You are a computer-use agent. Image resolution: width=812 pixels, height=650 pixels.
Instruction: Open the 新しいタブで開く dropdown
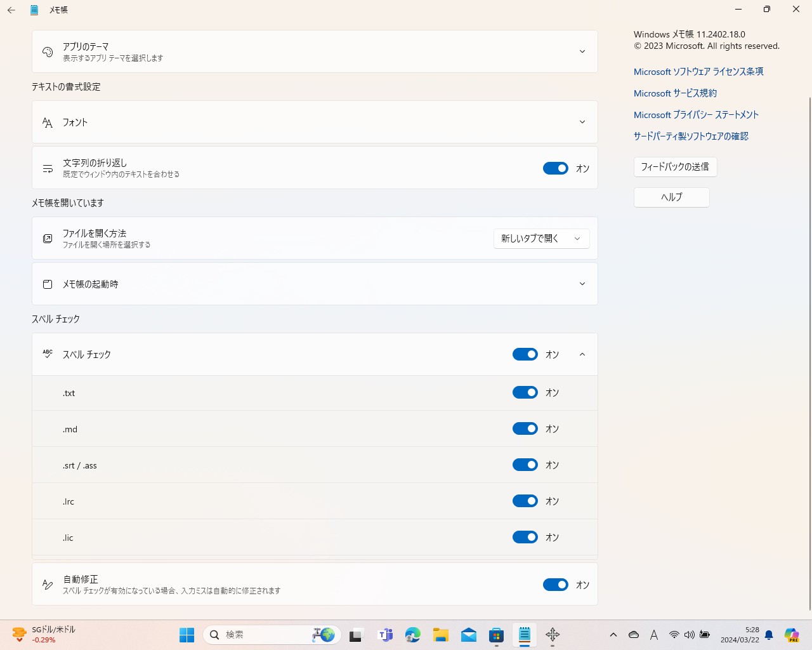pos(542,239)
